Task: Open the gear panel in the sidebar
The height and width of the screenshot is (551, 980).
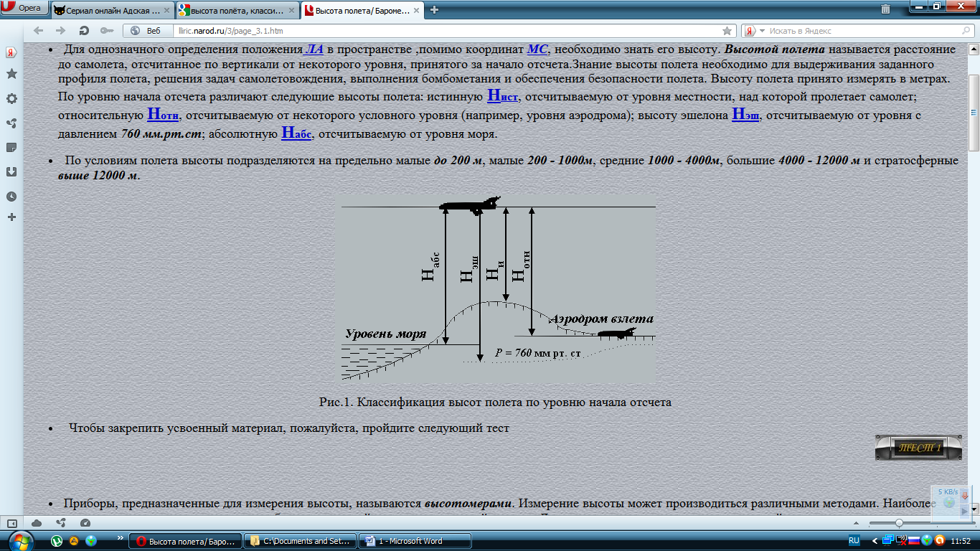Action: [11, 98]
